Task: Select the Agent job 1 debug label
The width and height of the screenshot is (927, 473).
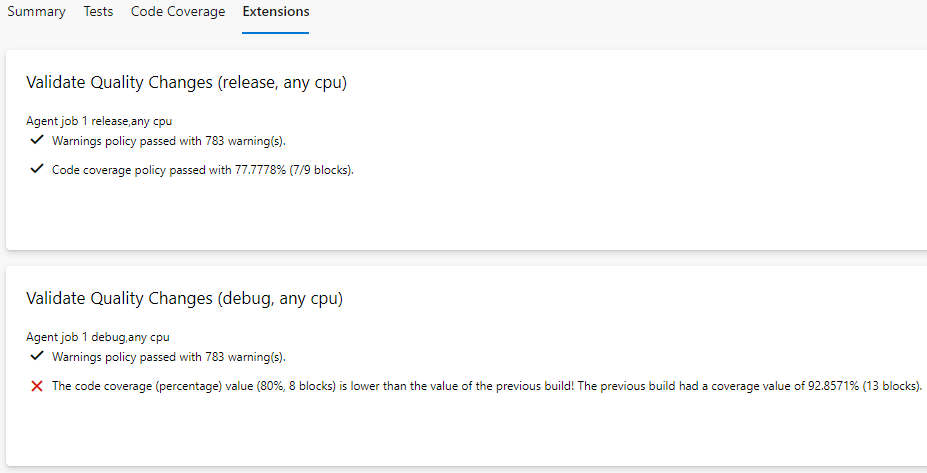Action: click(90, 337)
